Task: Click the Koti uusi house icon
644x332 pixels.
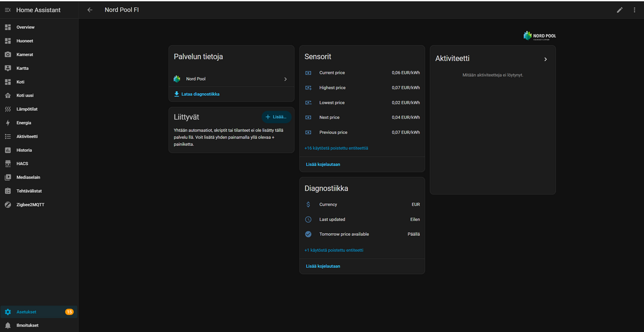Action: [8, 95]
